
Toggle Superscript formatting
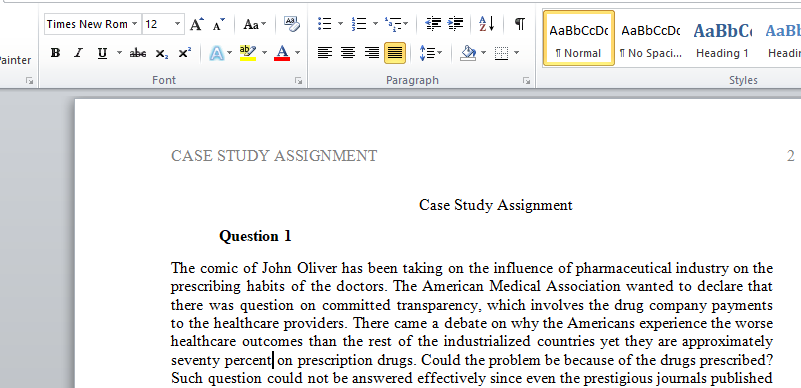(x=184, y=53)
